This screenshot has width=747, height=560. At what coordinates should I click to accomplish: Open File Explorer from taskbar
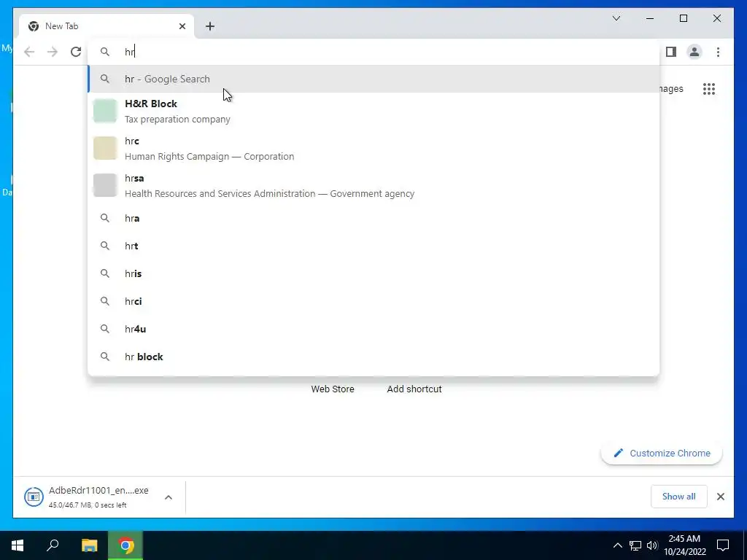(x=89, y=545)
